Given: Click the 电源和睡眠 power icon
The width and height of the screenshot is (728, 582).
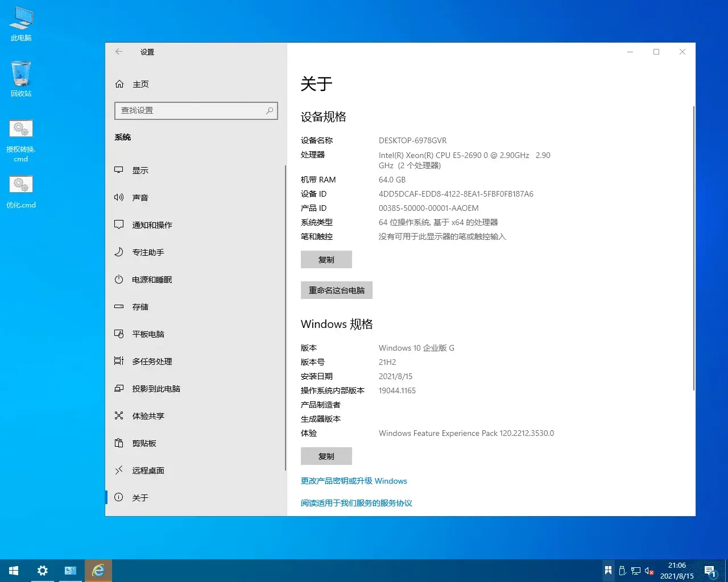Looking at the screenshot, I should 119,279.
